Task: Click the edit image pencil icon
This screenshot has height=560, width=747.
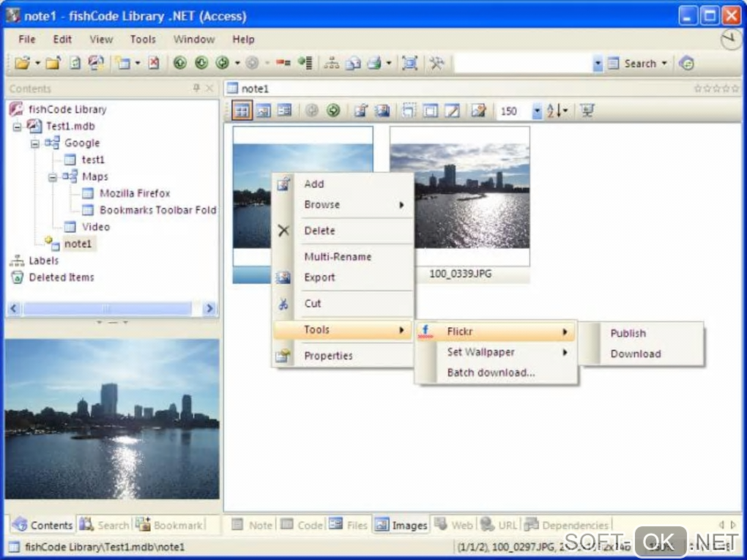Action: pos(478,111)
